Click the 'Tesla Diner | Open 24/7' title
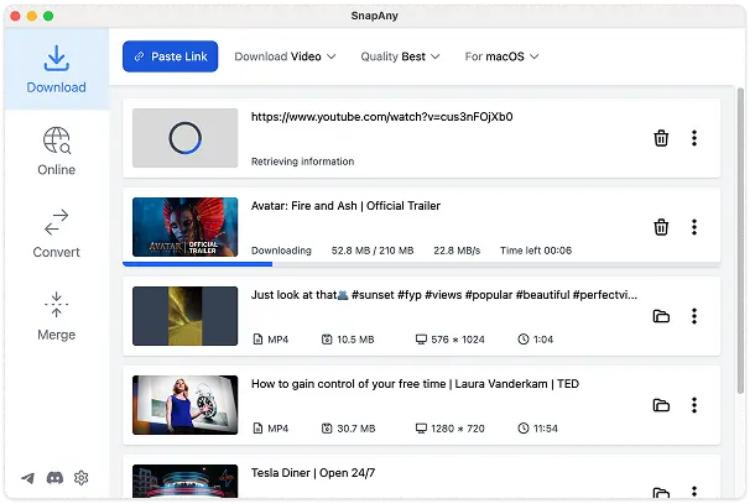 click(313, 472)
